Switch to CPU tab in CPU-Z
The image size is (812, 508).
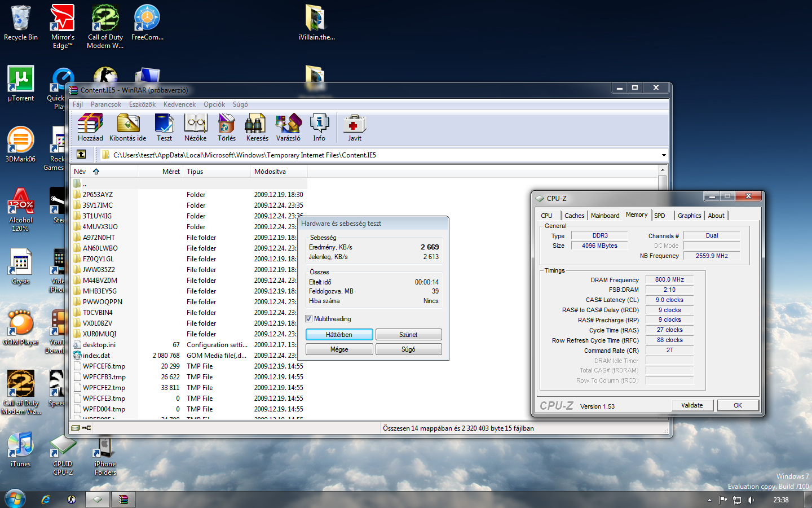(x=547, y=216)
